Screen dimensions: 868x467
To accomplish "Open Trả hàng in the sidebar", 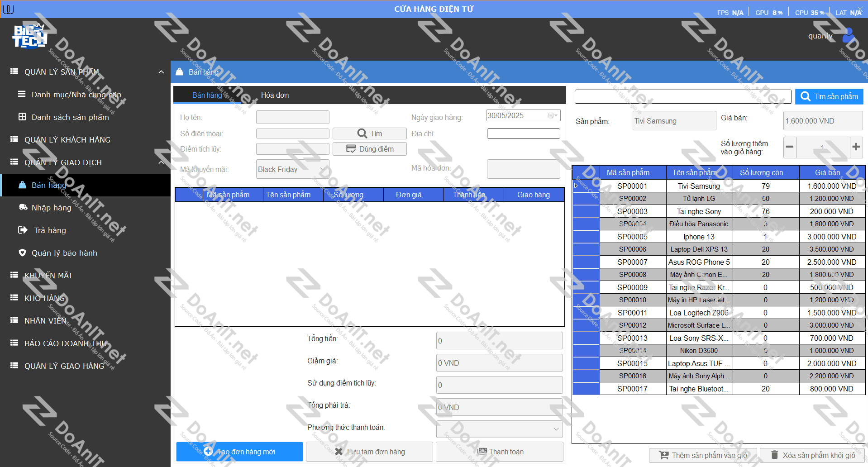I will click(50, 230).
